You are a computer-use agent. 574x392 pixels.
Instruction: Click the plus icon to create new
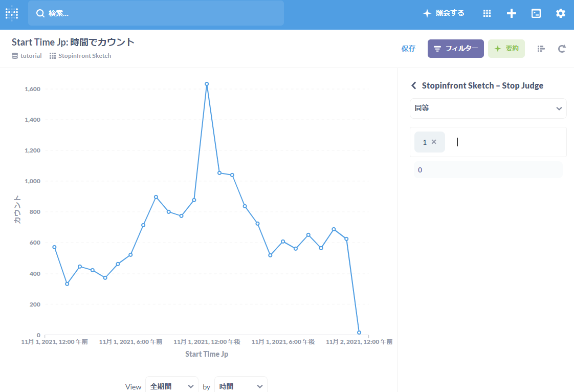pos(511,14)
